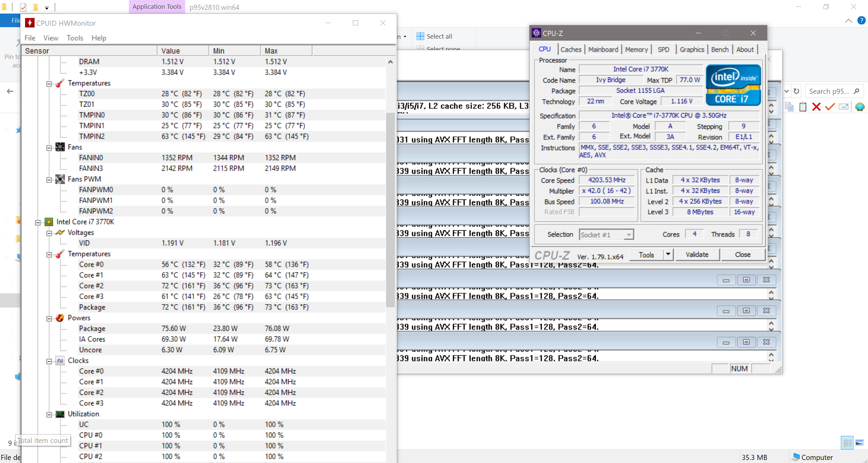Image resolution: width=868 pixels, height=463 pixels.
Task: Open the Socket #1 selection dropdown
Action: pyautogui.click(x=629, y=234)
